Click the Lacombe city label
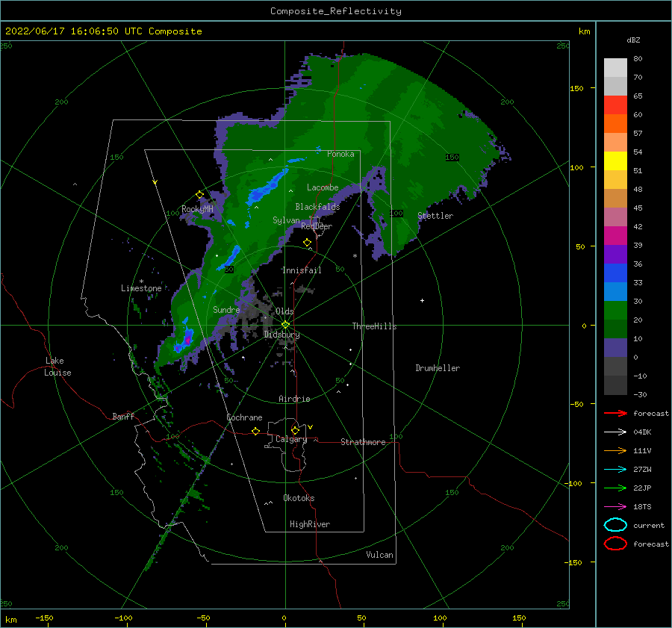The image size is (672, 628). [x=323, y=187]
